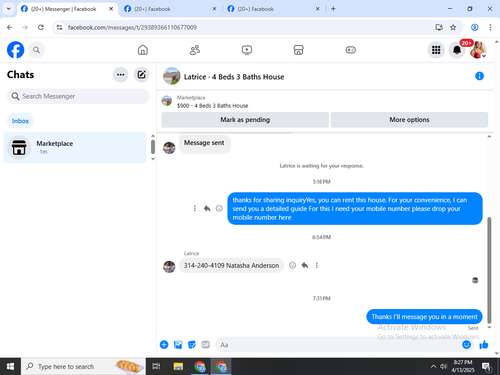Close the second (20+) Facebook tab

214,9
